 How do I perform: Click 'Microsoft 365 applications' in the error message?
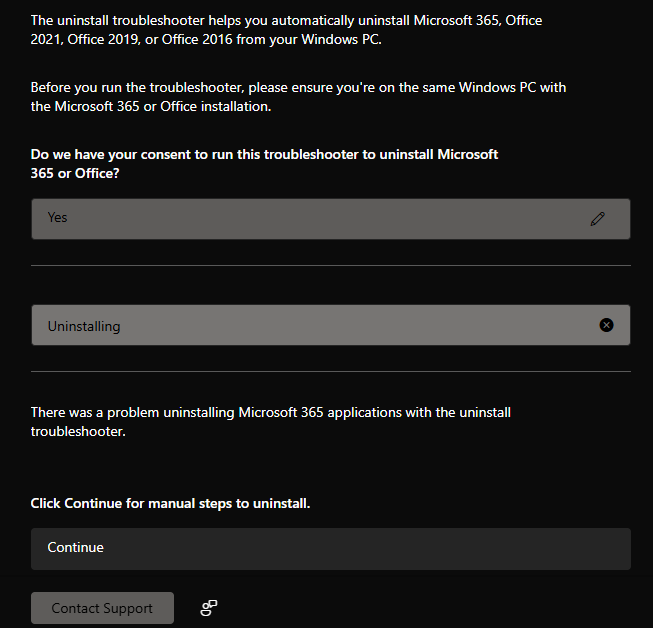coord(323,412)
